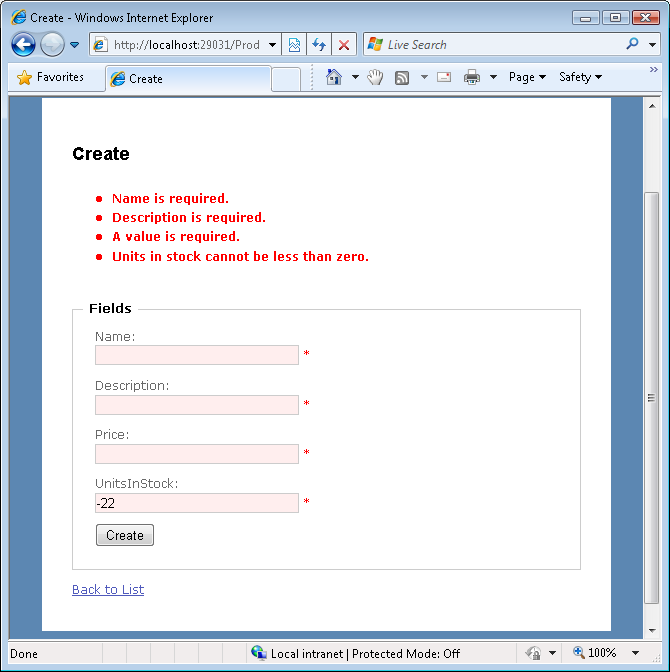This screenshot has height=672, width=670.
Task: Minimize the Internet Explorer window
Action: tap(585, 18)
